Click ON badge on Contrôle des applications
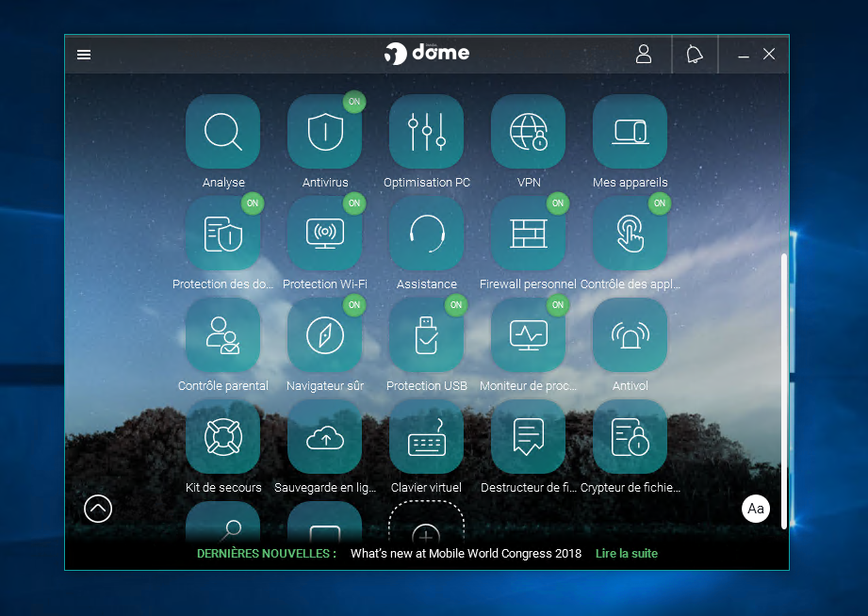Screen dimensions: 868x616 [x=660, y=203]
